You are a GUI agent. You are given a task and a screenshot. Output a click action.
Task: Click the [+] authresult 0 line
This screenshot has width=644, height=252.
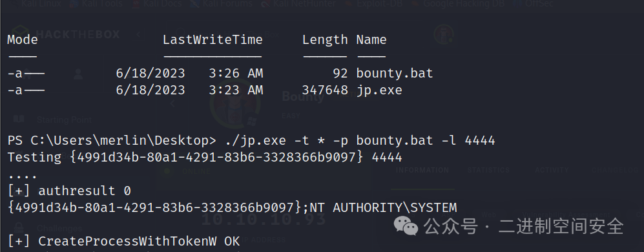69,191
